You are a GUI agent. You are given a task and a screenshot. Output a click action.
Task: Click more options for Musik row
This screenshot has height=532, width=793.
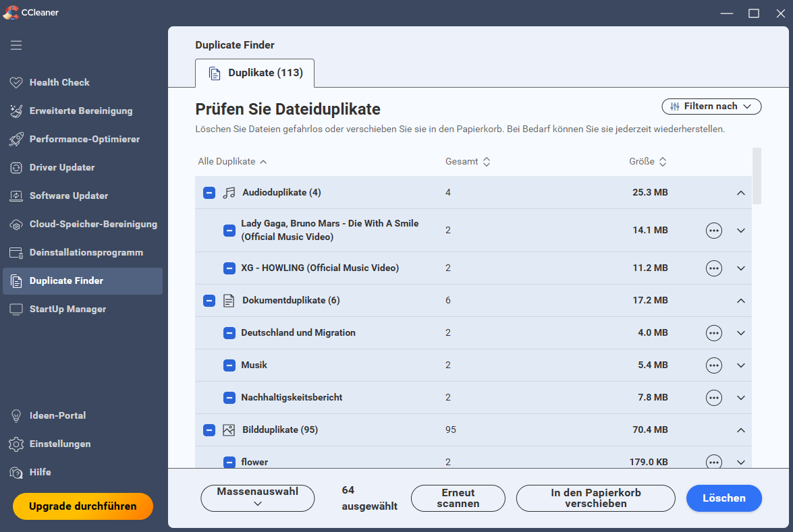[713, 365]
